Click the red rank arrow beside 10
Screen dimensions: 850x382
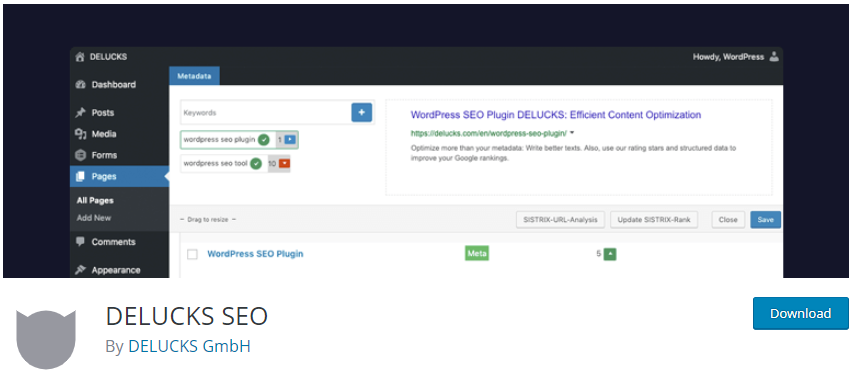tap(285, 164)
